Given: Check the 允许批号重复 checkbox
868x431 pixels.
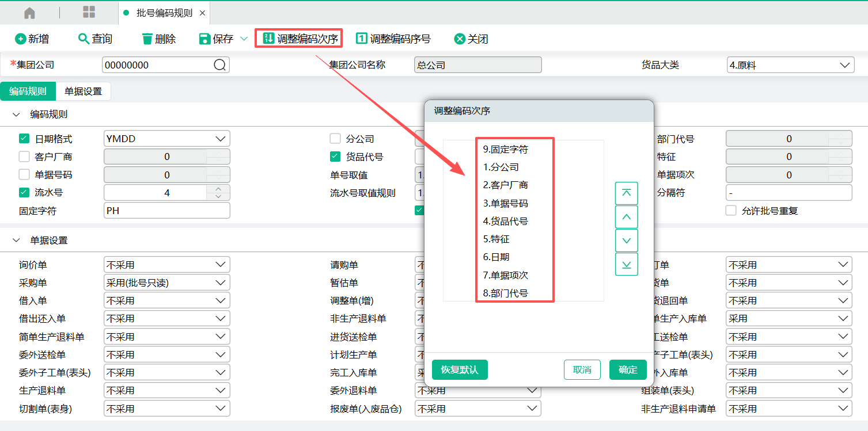Looking at the screenshot, I should coord(731,211).
